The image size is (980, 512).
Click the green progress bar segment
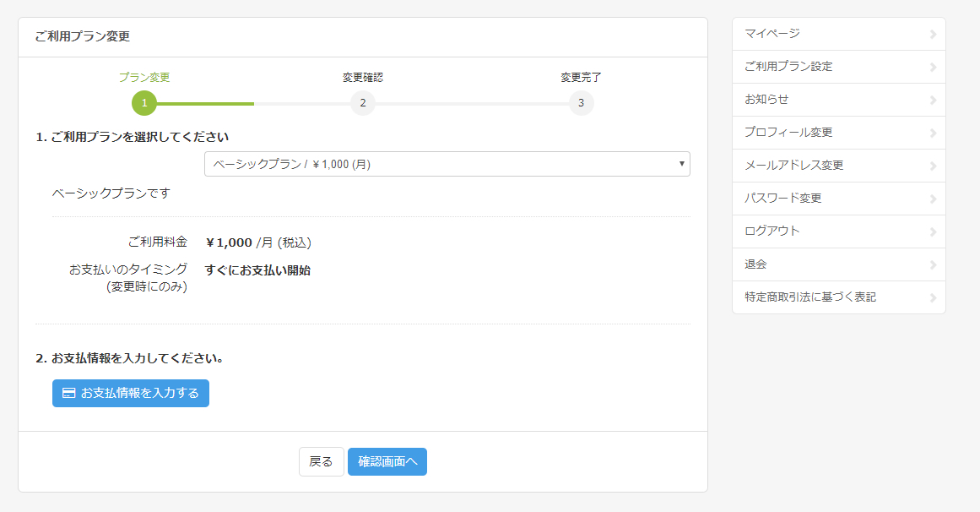coord(205,103)
